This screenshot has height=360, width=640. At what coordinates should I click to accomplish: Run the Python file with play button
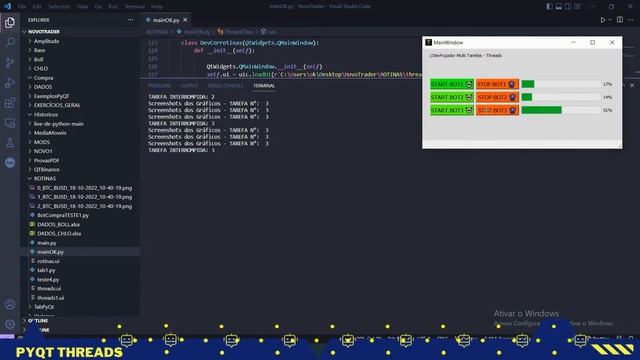pos(602,20)
